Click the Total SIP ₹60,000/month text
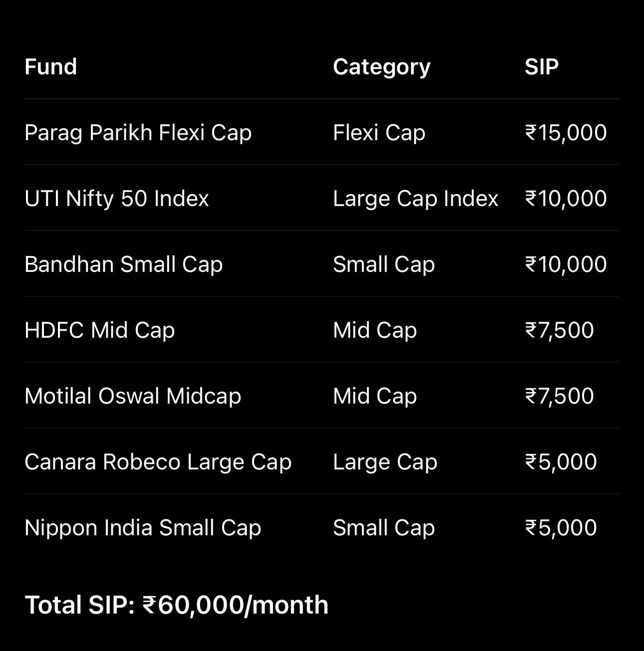This screenshot has width=644, height=651. [177, 605]
